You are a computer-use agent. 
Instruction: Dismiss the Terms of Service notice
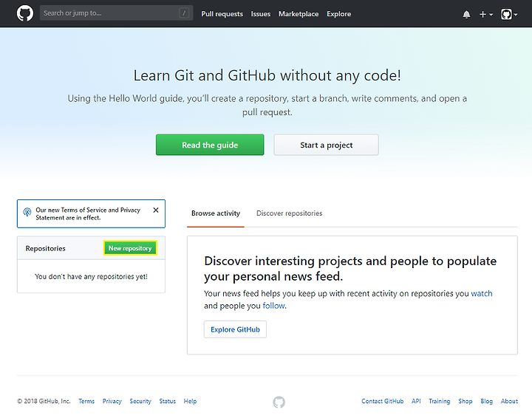pyautogui.click(x=156, y=210)
